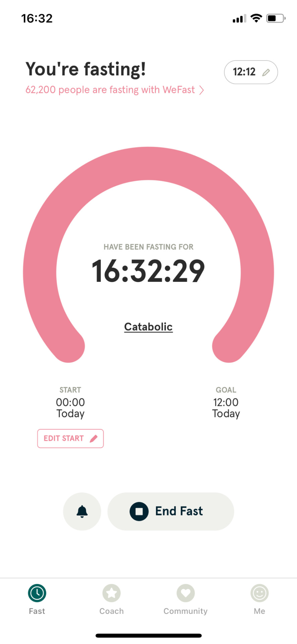297x644 pixels.
Task: Tap the pencil icon beside 12:12
Action: [x=266, y=72]
